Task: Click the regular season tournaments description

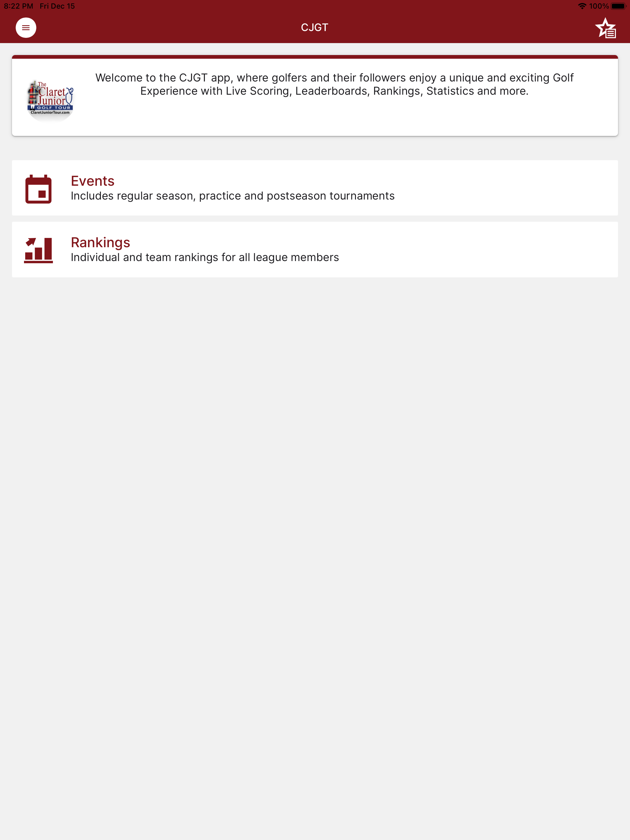Action: 233,196
